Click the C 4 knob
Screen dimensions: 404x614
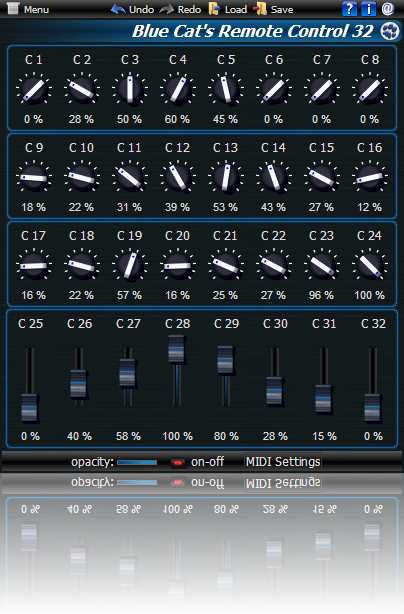[x=178, y=90]
